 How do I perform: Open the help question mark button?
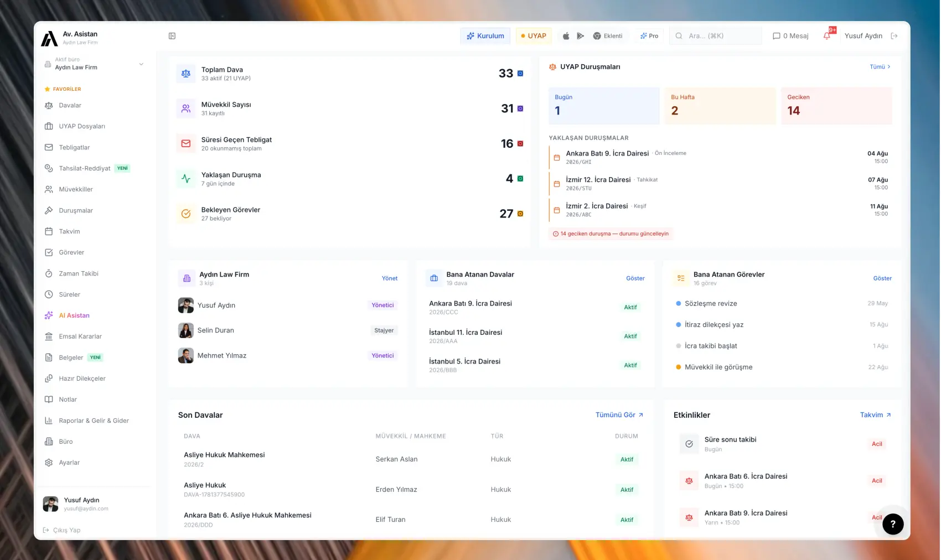coord(893,524)
